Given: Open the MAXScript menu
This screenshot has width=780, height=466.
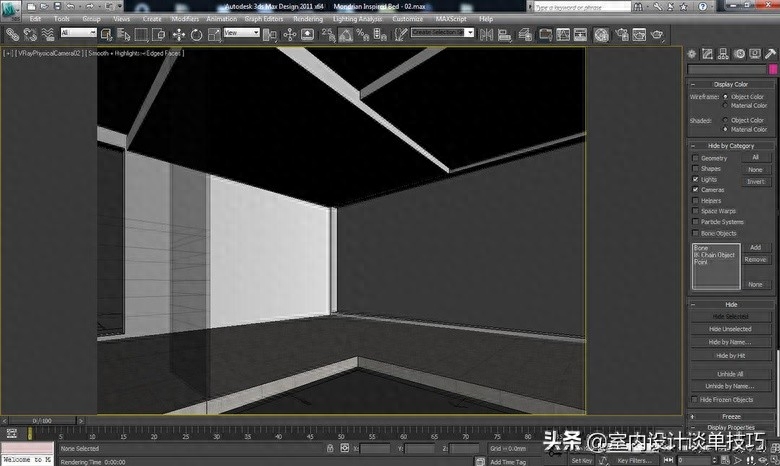Looking at the screenshot, I should coord(451,19).
